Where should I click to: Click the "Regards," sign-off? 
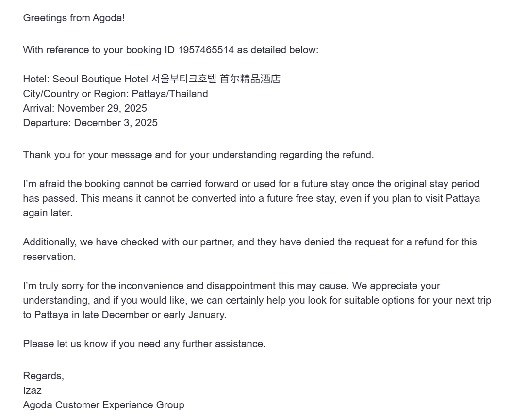click(x=43, y=376)
